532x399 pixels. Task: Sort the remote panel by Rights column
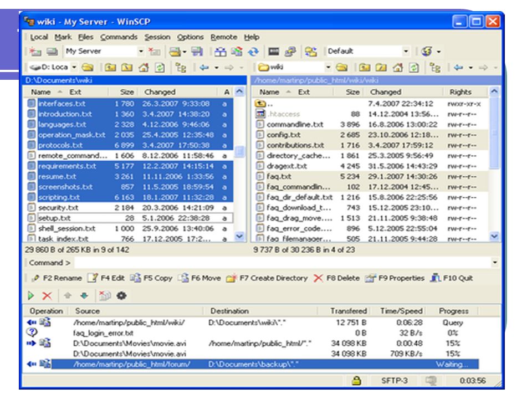click(x=466, y=92)
